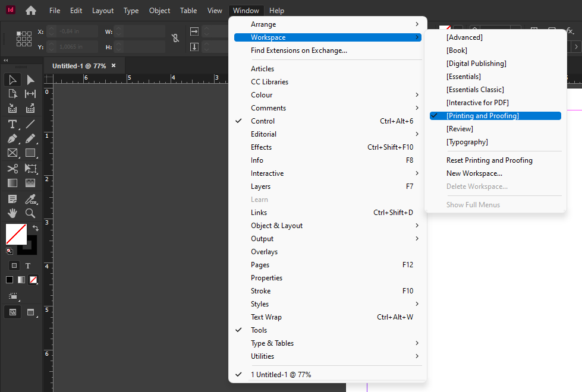Swap fill and stroke arrows

35,228
